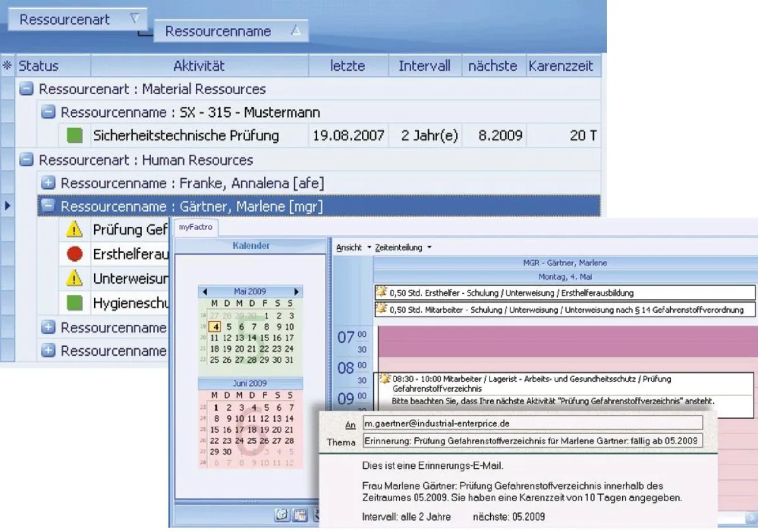The height and width of the screenshot is (532, 758).
Task: Select June 15 in the Juni 2009 calendar
Action: [x=215, y=430]
